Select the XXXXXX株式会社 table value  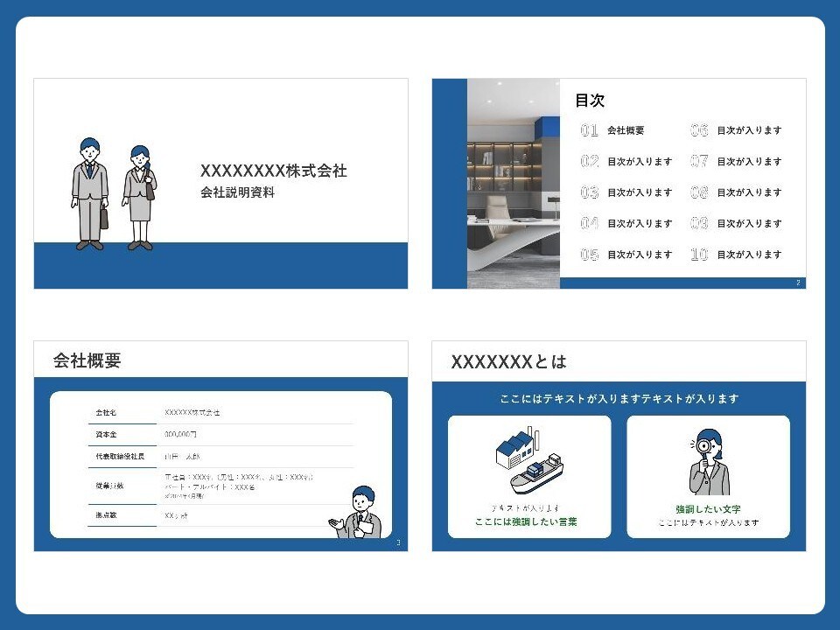tap(192, 412)
